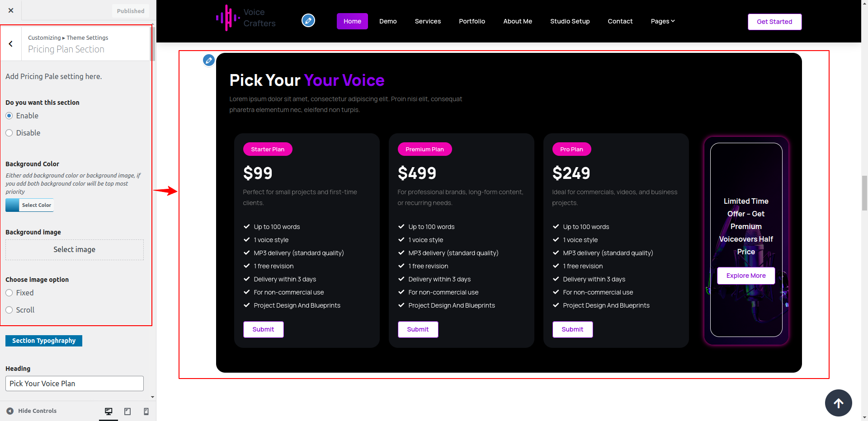Choose the Fixed image option
The image size is (868, 421).
9,293
